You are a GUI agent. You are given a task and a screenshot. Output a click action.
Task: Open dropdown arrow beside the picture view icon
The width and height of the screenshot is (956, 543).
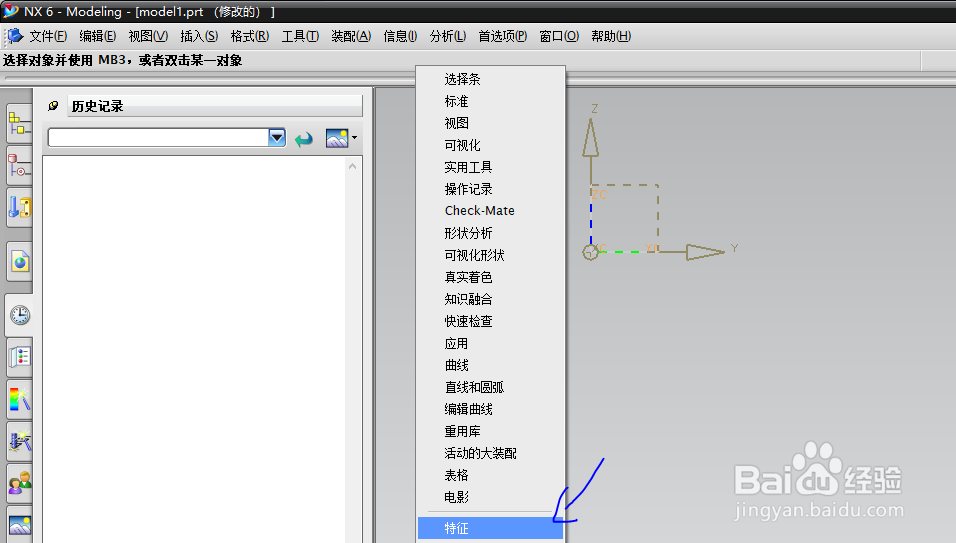pos(354,138)
